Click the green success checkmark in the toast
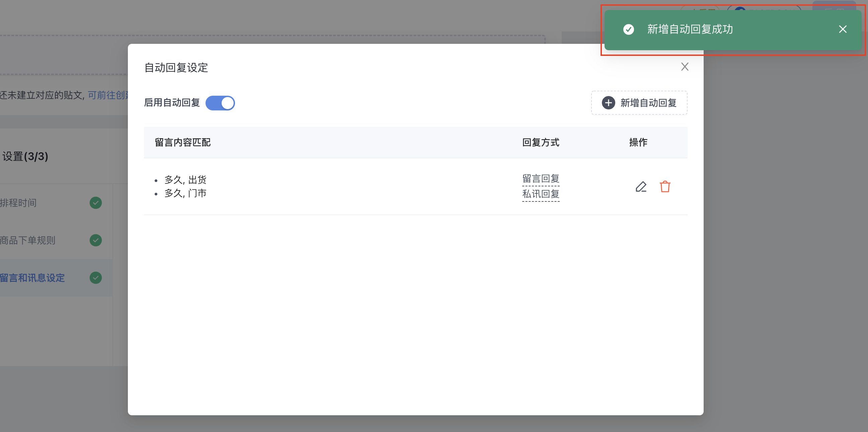This screenshot has height=432, width=868. point(628,29)
